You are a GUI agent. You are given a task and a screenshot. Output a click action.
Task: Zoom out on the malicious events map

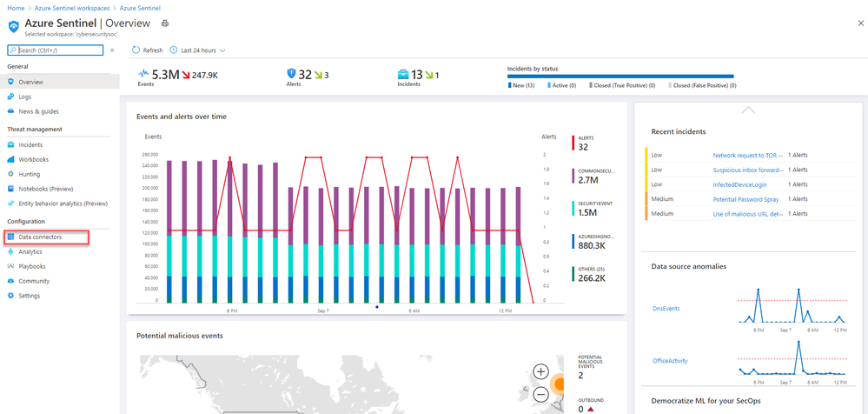(x=540, y=395)
